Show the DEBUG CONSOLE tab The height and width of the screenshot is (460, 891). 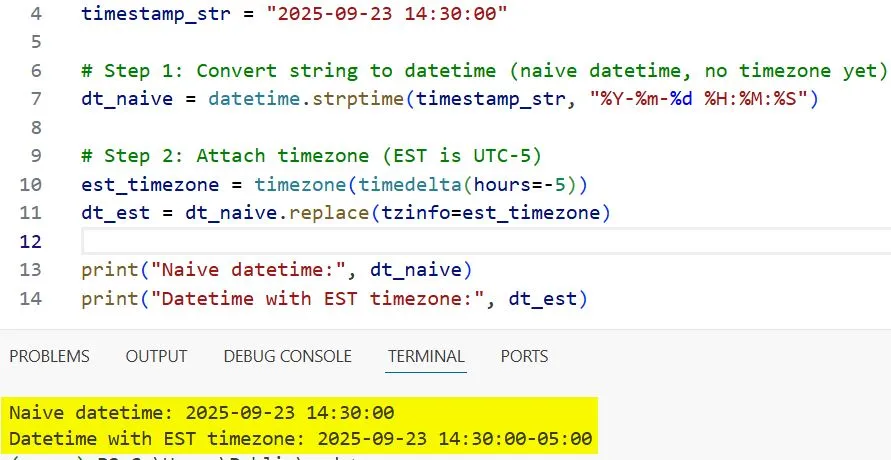[x=287, y=356]
